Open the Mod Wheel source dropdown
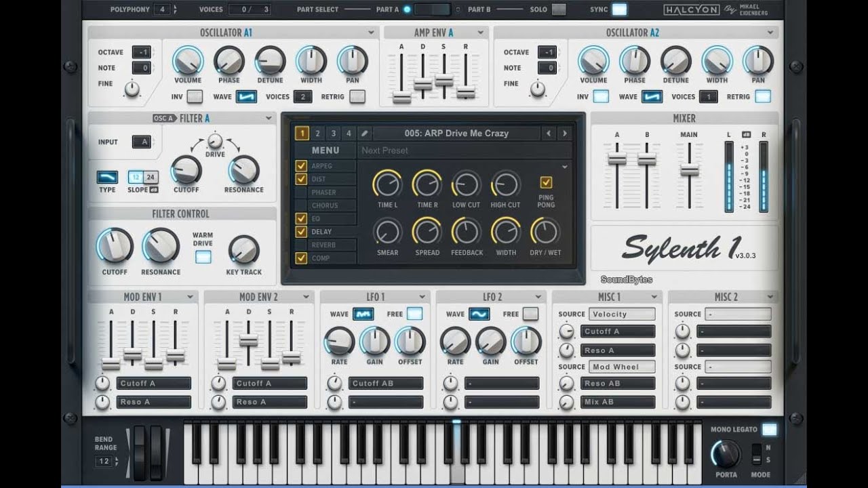Viewport: 868px width, 488px height. 622,367
